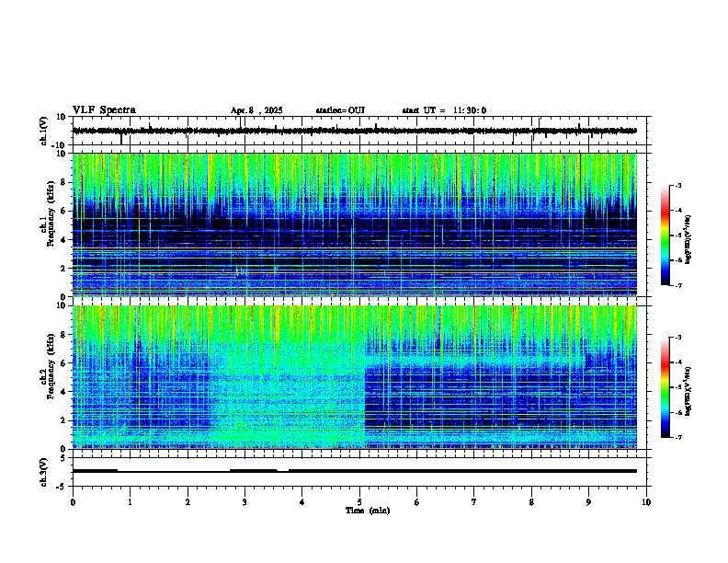Viewport: 728px width, 563px height.
Task: Click time axis tick label "9"
Action: click(x=588, y=502)
